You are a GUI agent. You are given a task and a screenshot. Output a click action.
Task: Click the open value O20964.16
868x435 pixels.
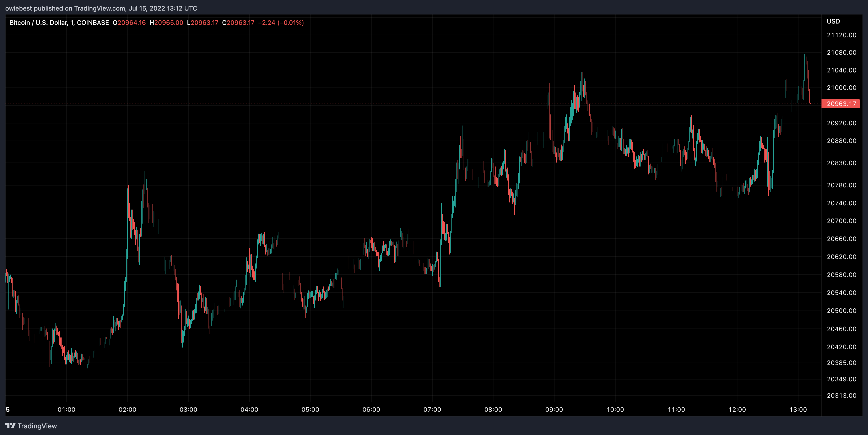click(129, 22)
